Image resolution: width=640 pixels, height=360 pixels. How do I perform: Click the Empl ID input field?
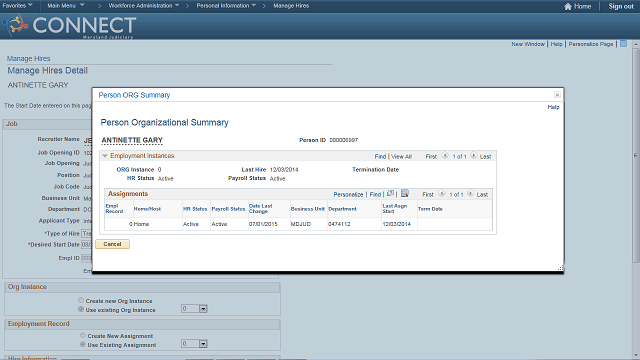pyautogui.click(x=87, y=258)
